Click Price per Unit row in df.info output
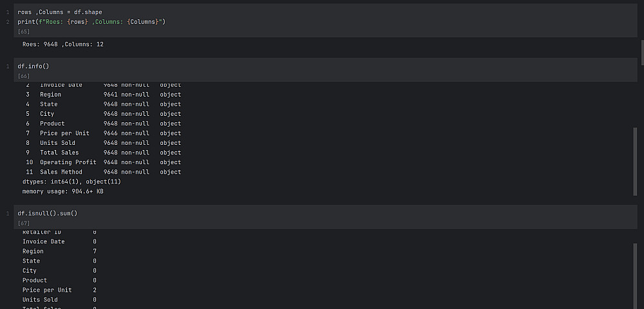The image size is (644, 309). (x=103, y=133)
